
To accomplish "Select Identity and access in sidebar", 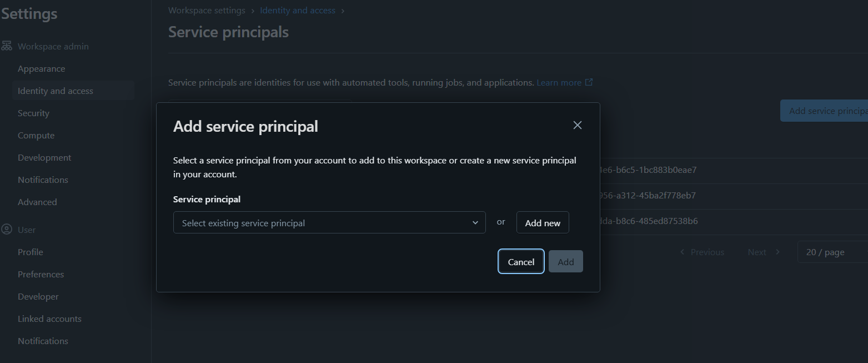I will [56, 91].
